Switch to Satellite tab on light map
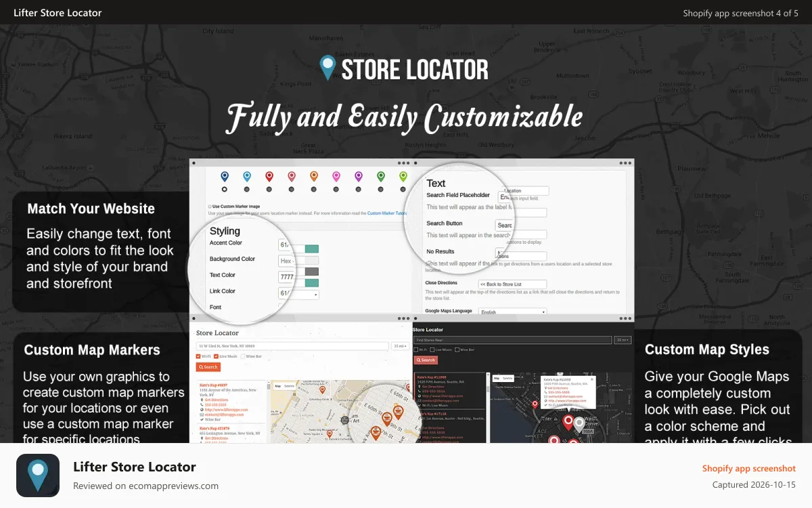 click(x=289, y=385)
